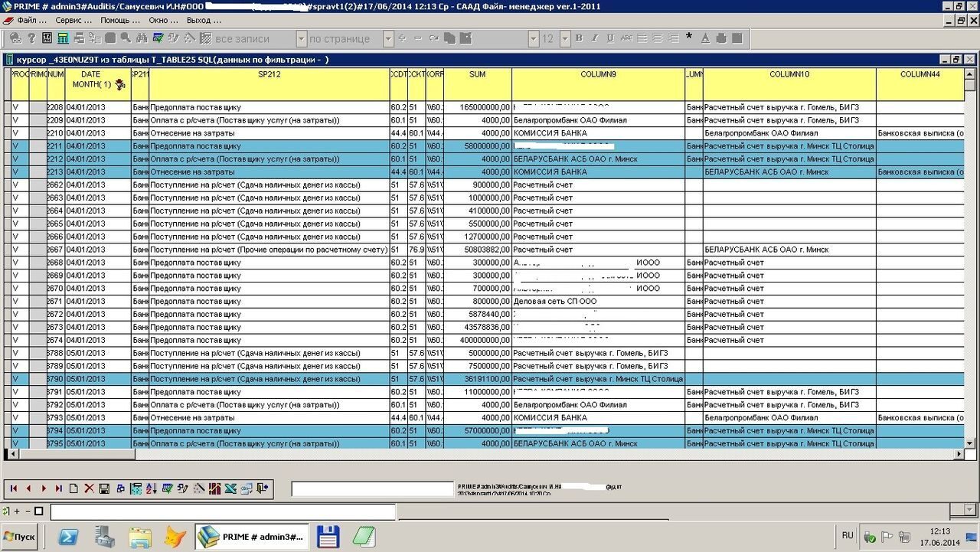The image size is (980, 552).
Task: Go to next record arrow
Action: pos(44,488)
